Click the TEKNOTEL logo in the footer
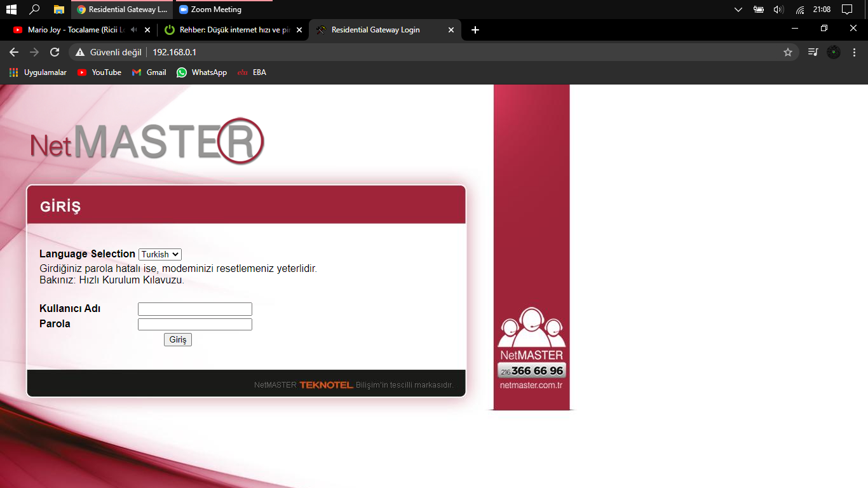This screenshot has width=868, height=488. 326,385
